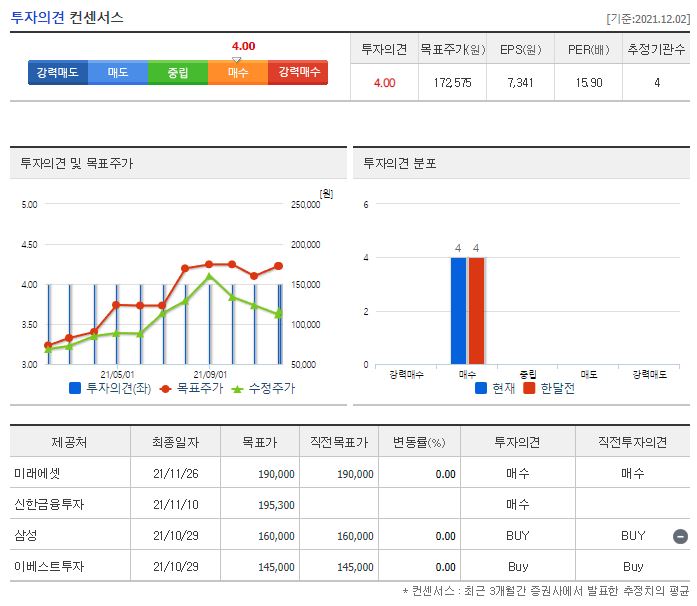Image resolution: width=697 pixels, height=606 pixels.
Task: Click the 21/11/26 date cell
Action: click(x=176, y=474)
